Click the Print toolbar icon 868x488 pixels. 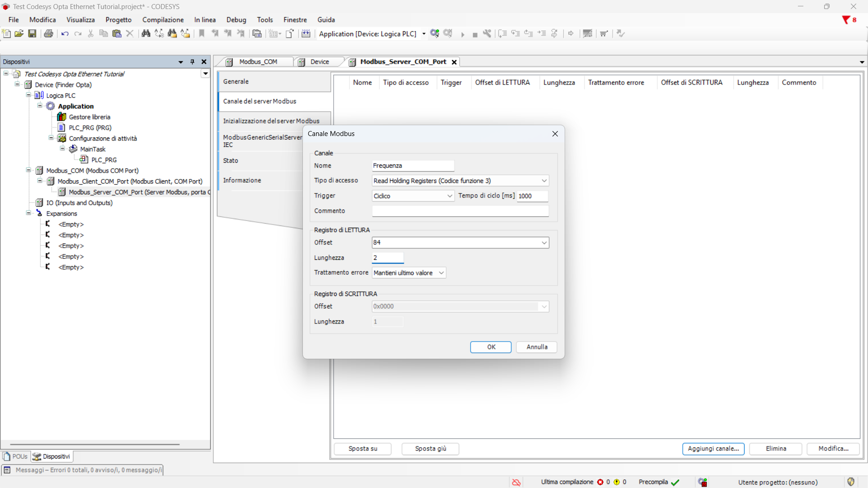pyautogui.click(x=48, y=33)
